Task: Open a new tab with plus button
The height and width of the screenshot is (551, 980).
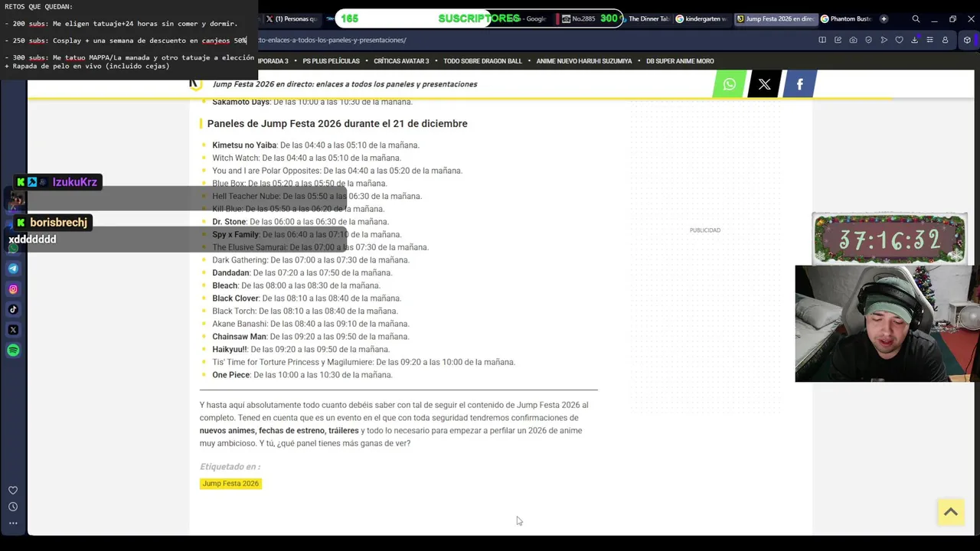Action: point(884,18)
